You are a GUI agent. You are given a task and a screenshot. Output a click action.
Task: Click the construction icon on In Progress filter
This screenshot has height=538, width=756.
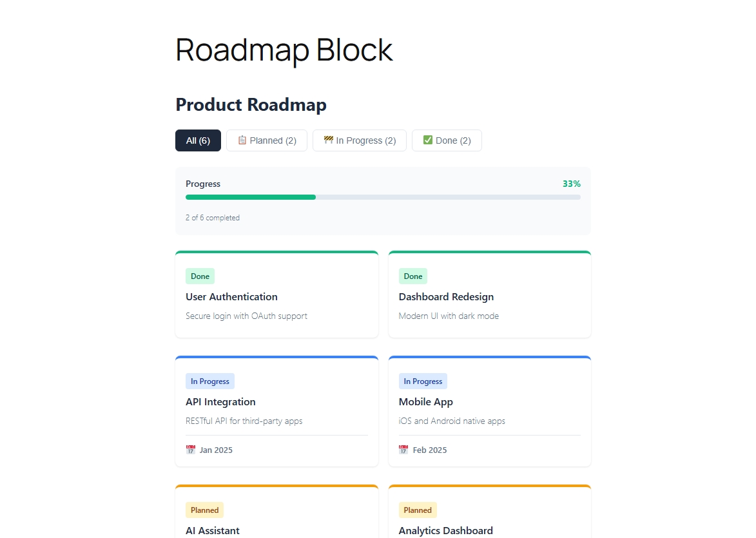pyautogui.click(x=327, y=140)
